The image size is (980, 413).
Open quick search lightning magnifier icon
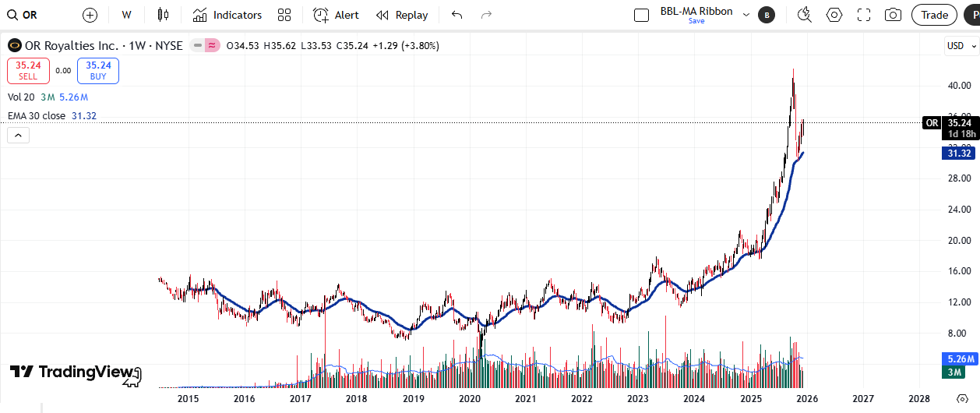click(x=805, y=15)
